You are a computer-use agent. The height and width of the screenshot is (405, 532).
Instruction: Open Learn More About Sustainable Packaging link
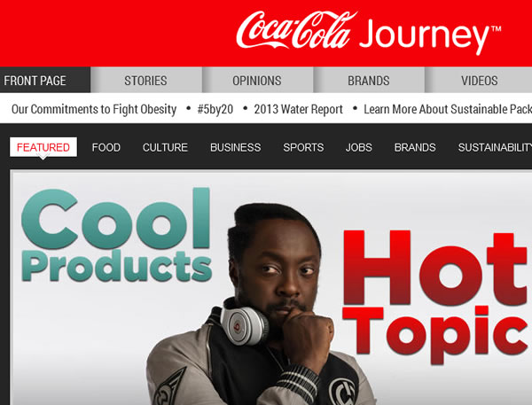point(448,109)
